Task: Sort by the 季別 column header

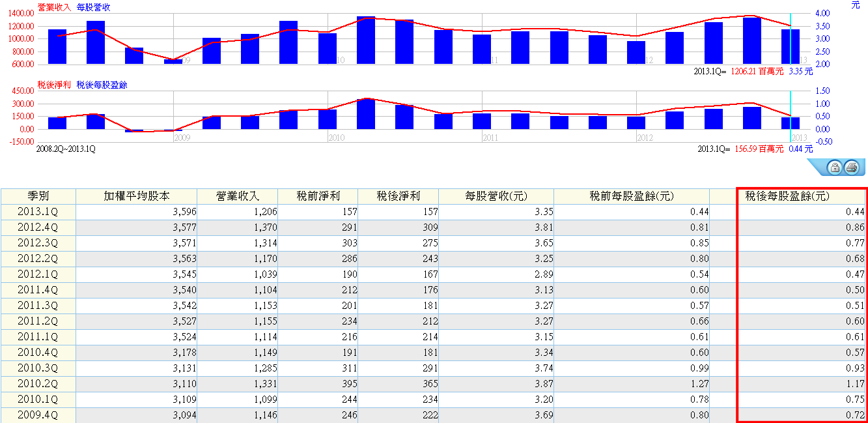Action: click(38, 196)
